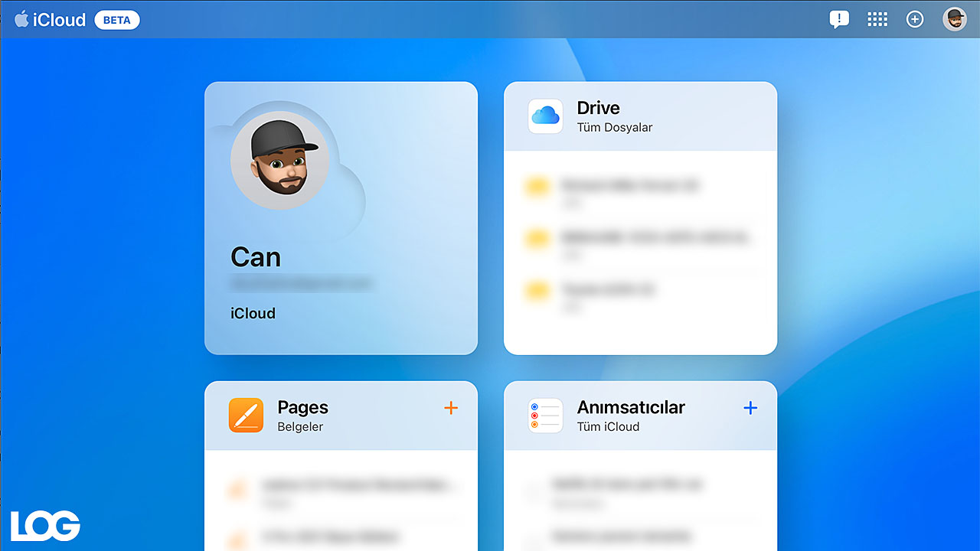Open account menu via top-right avatar

(x=955, y=20)
